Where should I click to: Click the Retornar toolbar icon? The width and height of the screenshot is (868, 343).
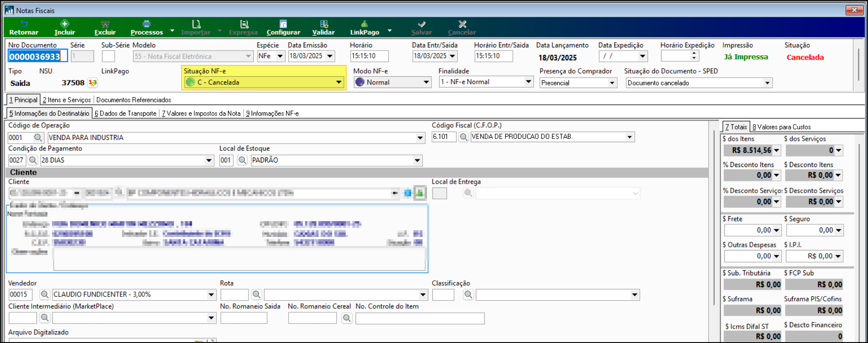coord(24,24)
